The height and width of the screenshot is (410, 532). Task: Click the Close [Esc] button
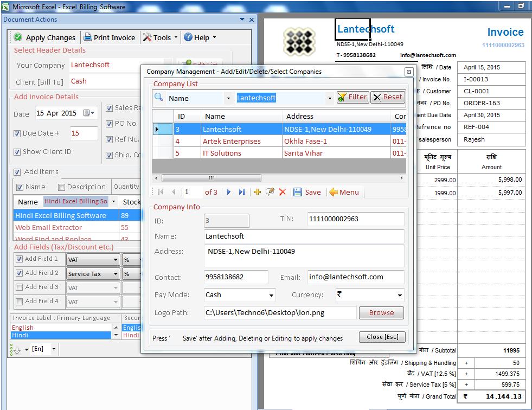[x=382, y=337]
